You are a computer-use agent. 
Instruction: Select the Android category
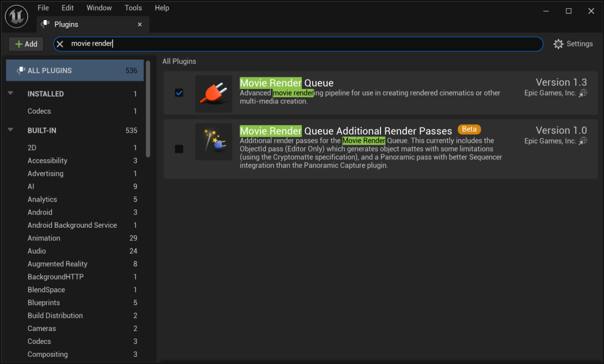pyautogui.click(x=75, y=212)
